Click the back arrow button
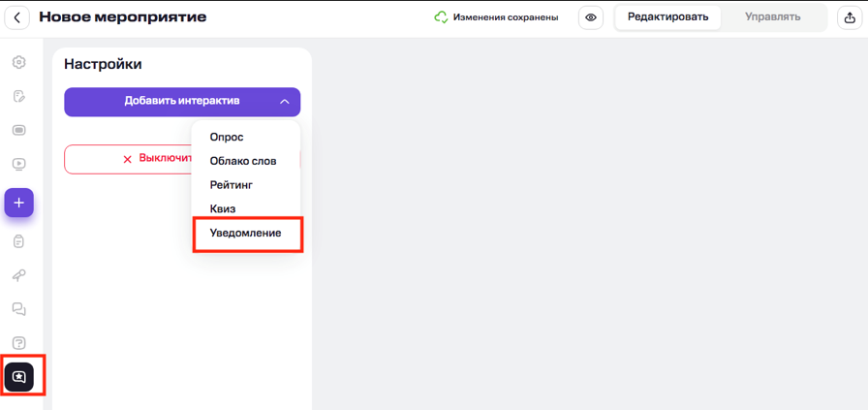Viewport: 868px width, 410px height. [17, 17]
